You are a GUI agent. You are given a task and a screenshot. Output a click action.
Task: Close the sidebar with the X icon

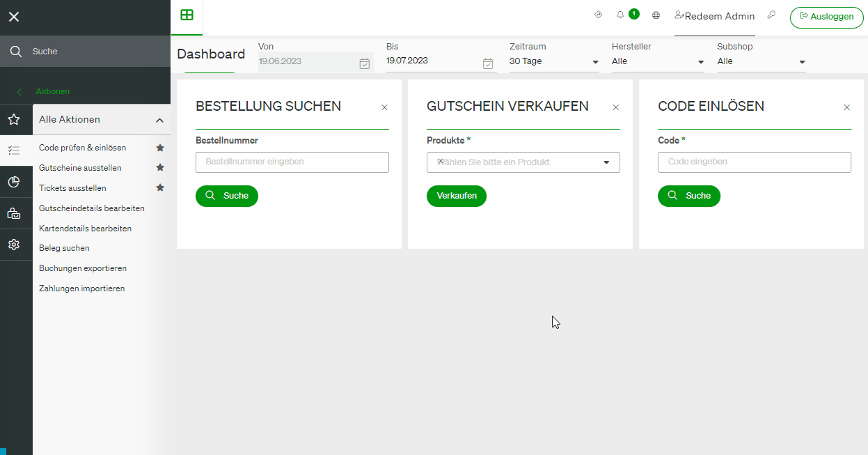[14, 17]
